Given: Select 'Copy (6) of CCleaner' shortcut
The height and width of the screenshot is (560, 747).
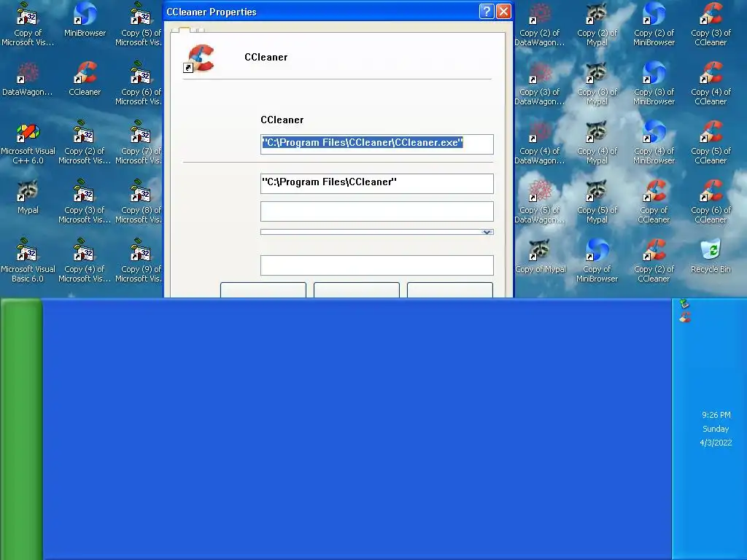Looking at the screenshot, I should pyautogui.click(x=711, y=202).
